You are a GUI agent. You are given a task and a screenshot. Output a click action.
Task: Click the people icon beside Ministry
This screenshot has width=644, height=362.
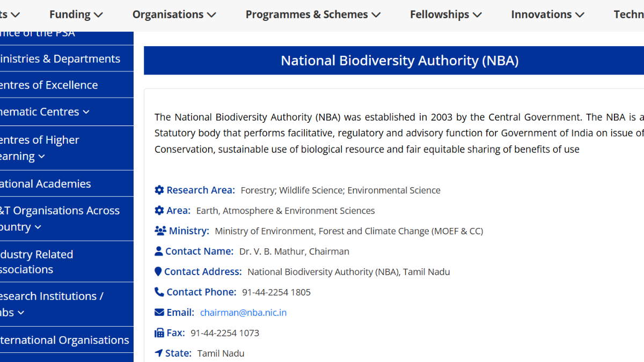point(160,231)
